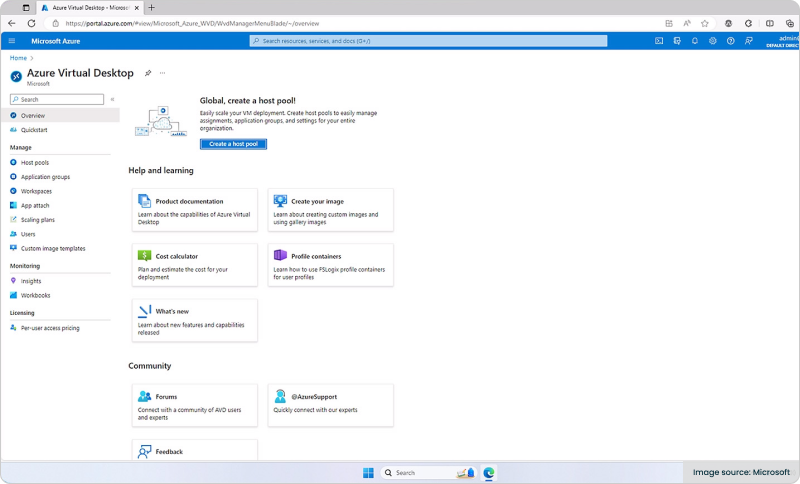Open Cloud Shell from the Azure header

659,41
